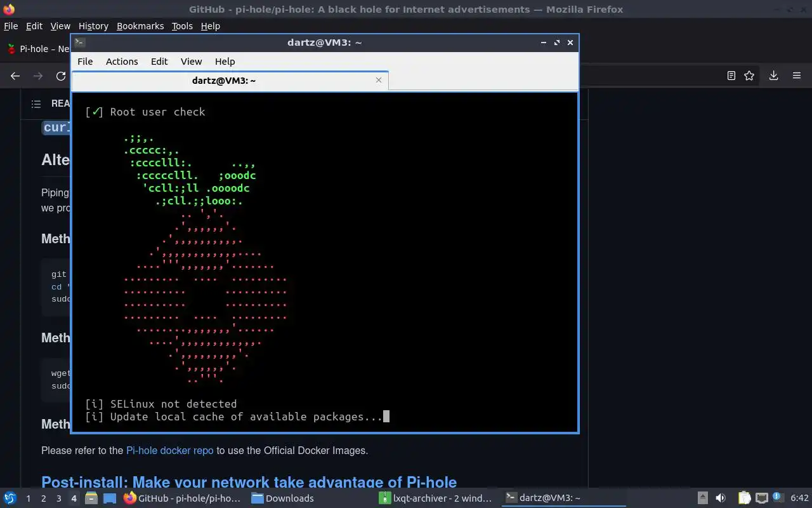The width and height of the screenshot is (812, 508).
Task: Click clipboard manager tray icon
Action: 744,498
